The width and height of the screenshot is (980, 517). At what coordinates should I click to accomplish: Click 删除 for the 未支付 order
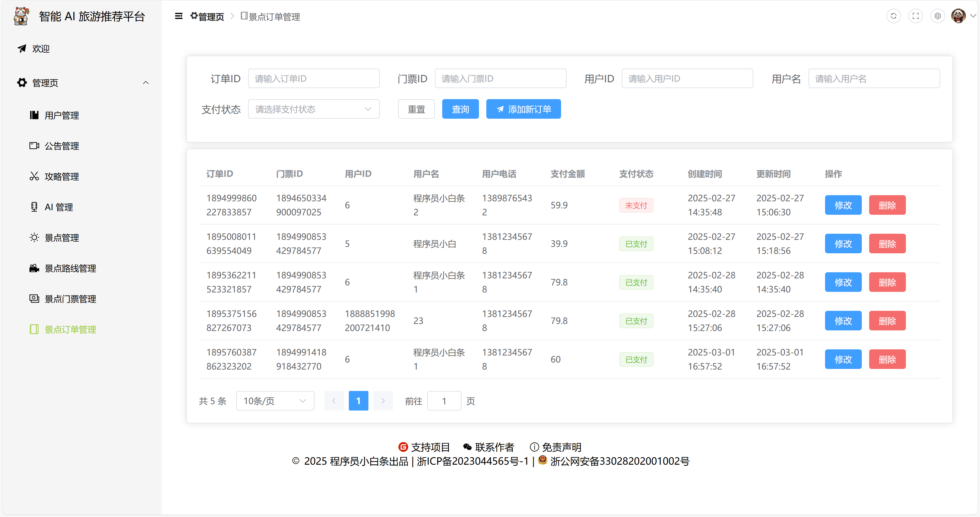(887, 205)
